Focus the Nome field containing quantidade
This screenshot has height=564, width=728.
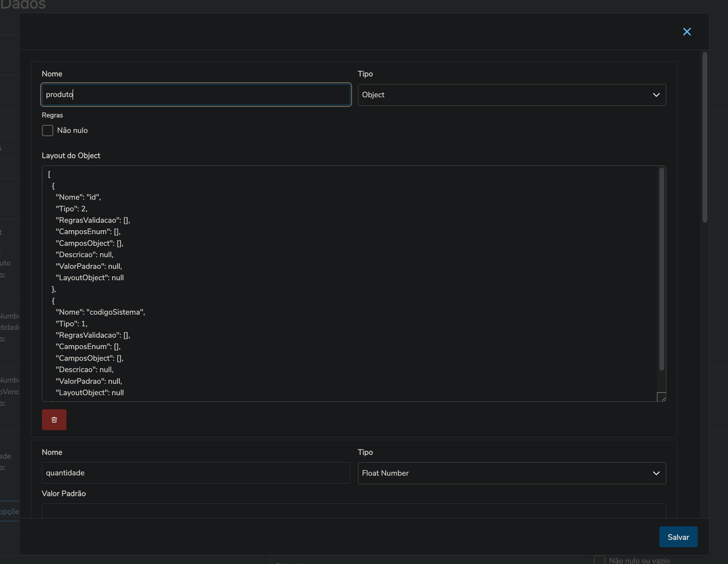[x=196, y=473]
